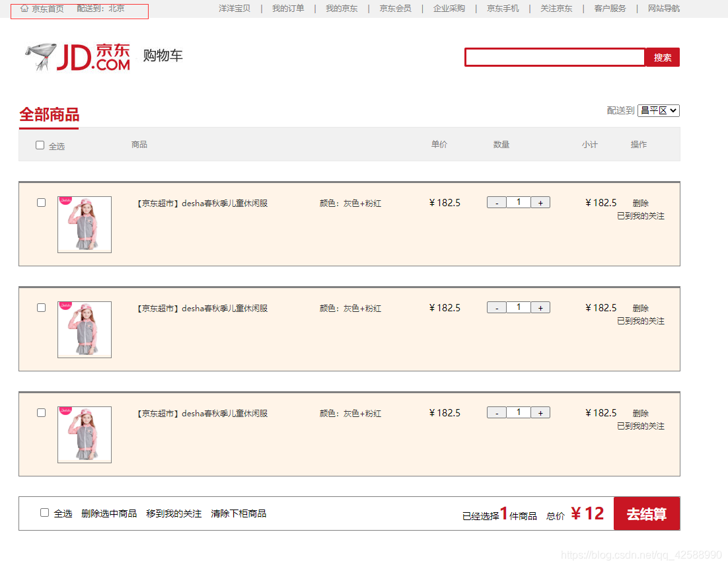Click 移到我的关注 in the bottom bar
Screen dimensions: 728x567
(x=174, y=513)
